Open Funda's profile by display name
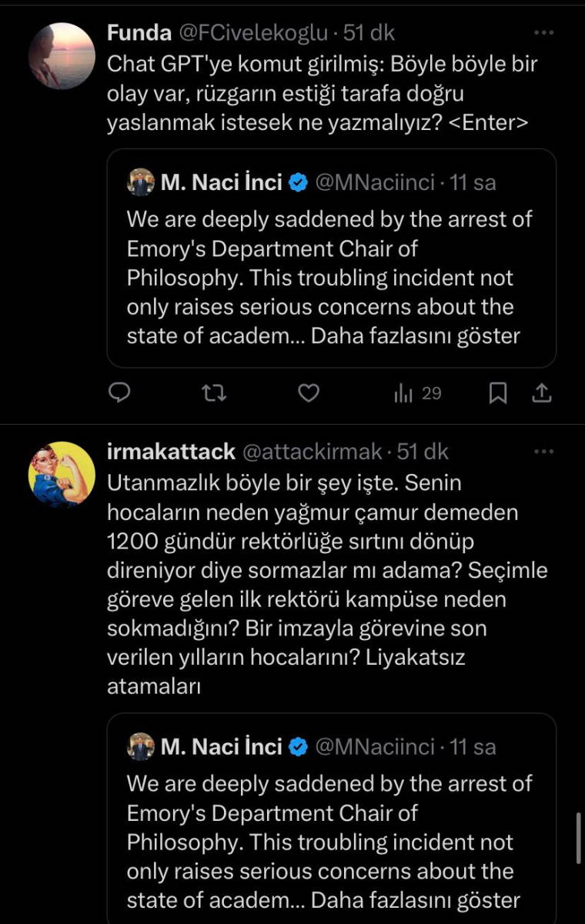 click(139, 33)
